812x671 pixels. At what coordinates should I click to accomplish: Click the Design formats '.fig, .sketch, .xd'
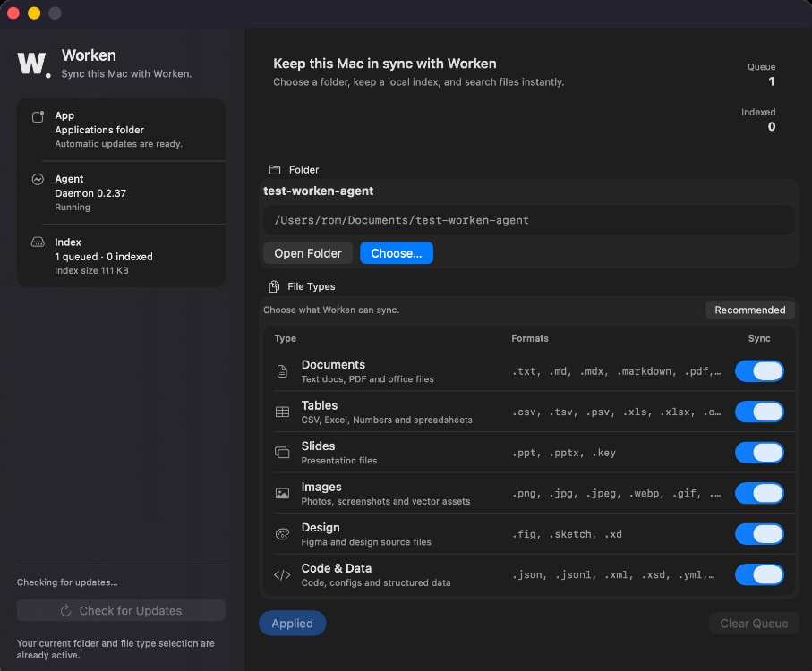(567, 534)
